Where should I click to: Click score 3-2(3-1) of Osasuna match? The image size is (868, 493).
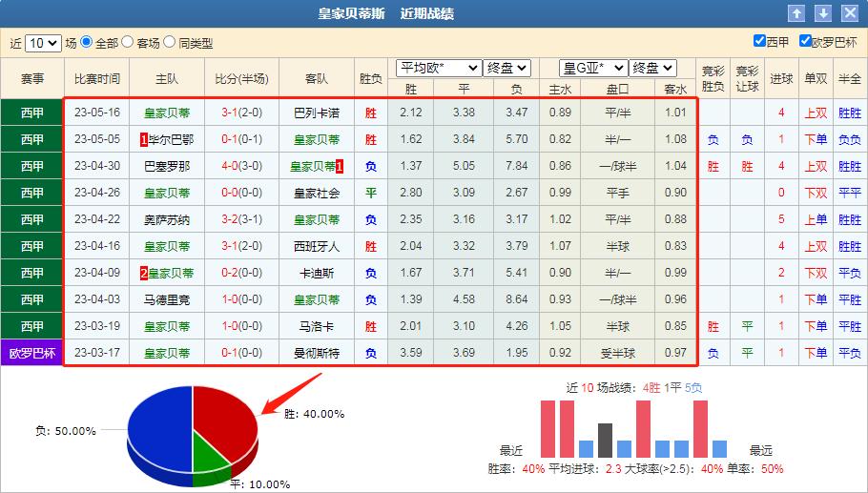point(242,219)
